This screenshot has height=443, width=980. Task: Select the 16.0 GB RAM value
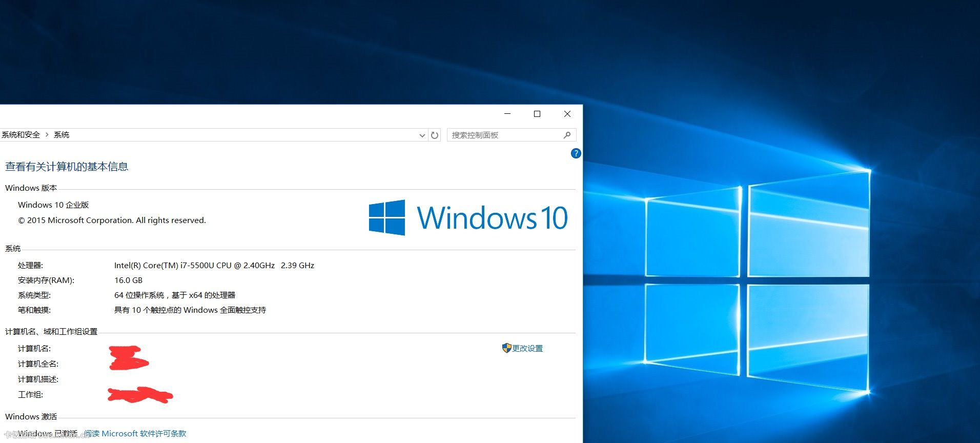(x=128, y=280)
